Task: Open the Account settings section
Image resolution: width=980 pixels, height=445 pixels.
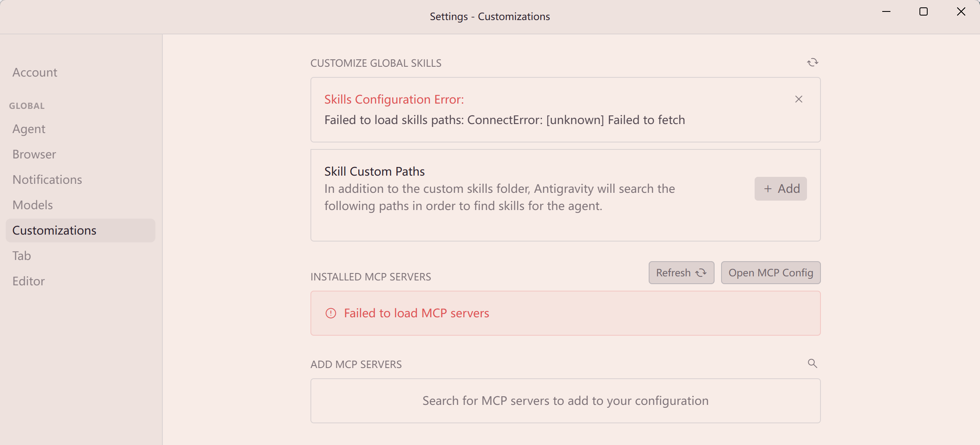Action: [x=35, y=72]
